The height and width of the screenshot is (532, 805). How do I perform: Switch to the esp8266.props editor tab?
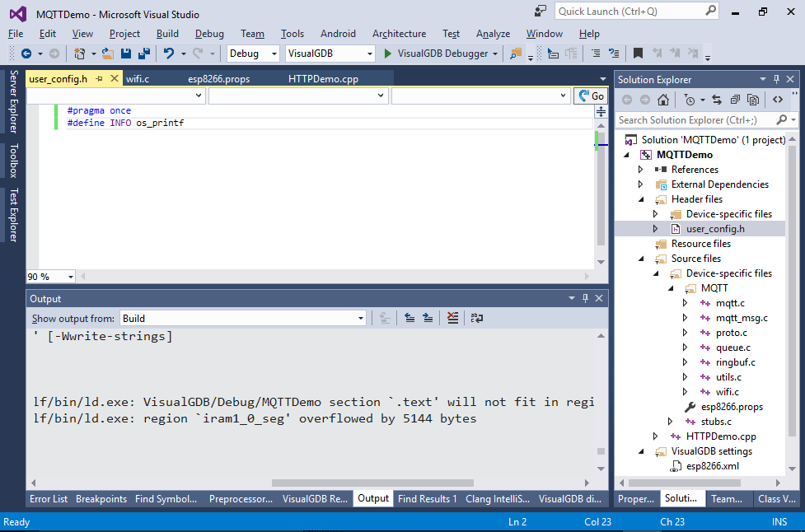tap(218, 79)
